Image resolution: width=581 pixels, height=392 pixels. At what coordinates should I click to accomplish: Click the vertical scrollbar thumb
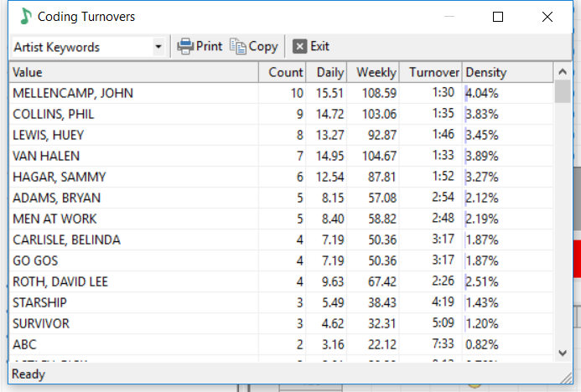pyautogui.click(x=563, y=91)
